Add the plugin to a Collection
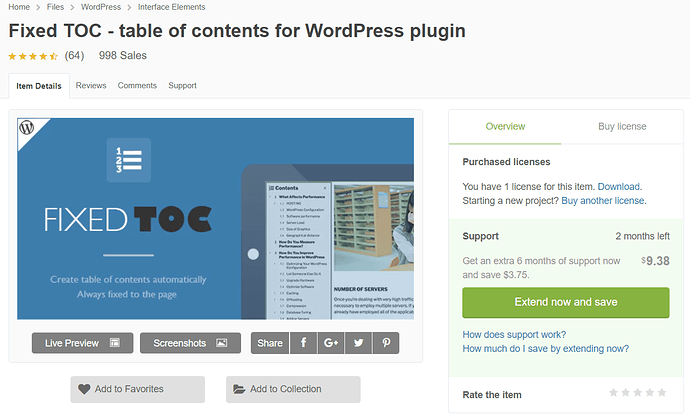The image size is (690, 417). [x=293, y=389]
